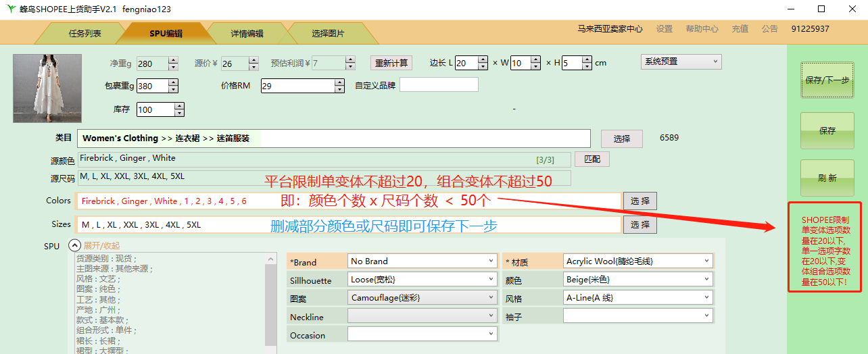The image size is (868, 354).
Task: Click the 刷新 button
Action: (827, 178)
